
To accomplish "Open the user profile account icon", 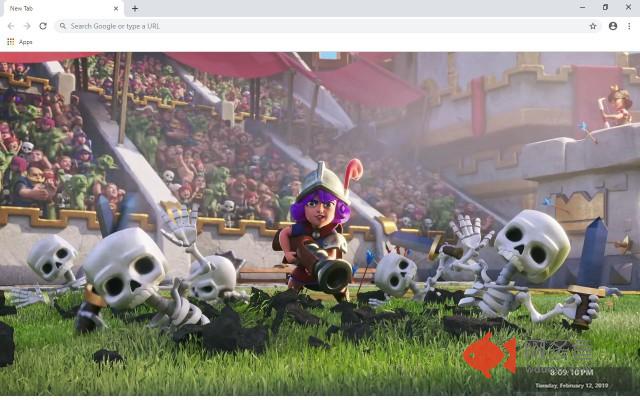I will pos(613,26).
